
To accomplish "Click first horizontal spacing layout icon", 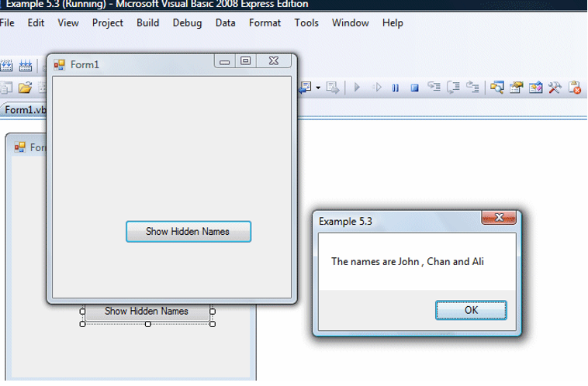I will [6, 65].
